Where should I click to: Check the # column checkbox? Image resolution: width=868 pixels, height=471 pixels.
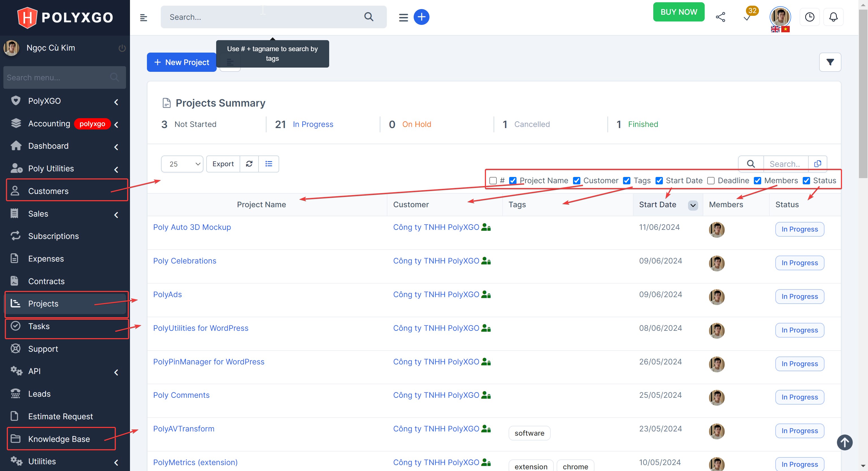pyautogui.click(x=493, y=181)
